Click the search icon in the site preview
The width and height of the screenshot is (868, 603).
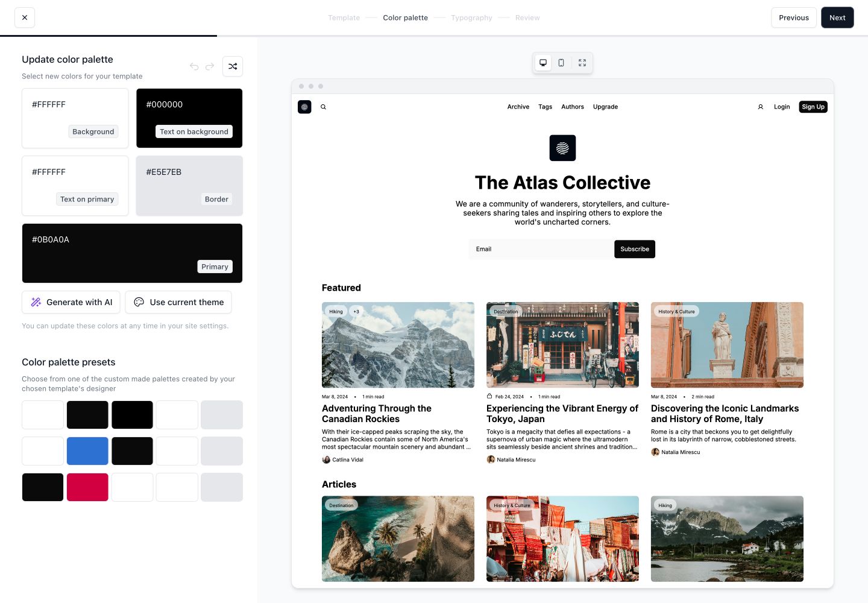(x=323, y=107)
